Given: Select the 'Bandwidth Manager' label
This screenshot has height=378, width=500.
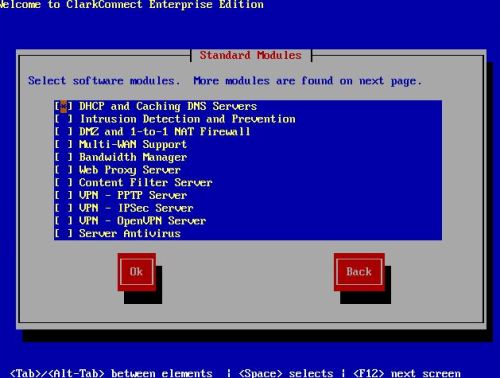Looking at the screenshot, I should 133,157.
